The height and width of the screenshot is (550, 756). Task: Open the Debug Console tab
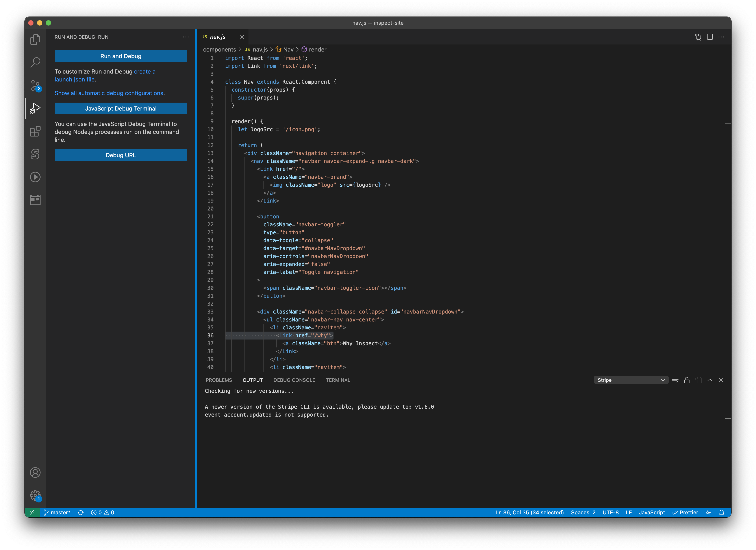point(294,380)
